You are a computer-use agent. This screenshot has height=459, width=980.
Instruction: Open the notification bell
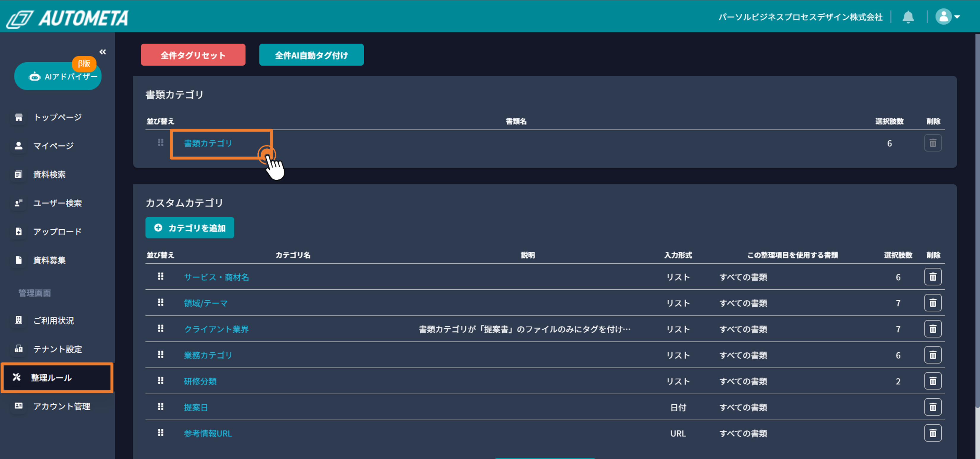(908, 17)
